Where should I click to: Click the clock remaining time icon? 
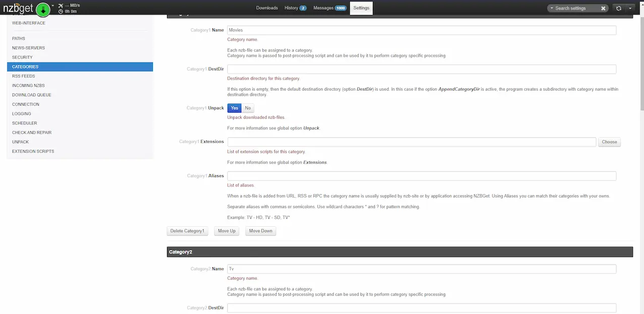(x=61, y=12)
